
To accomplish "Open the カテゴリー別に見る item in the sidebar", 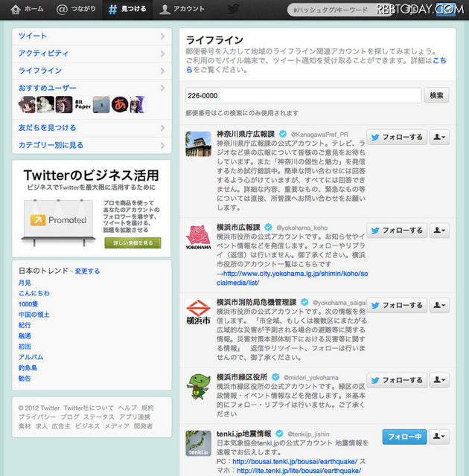I will (x=92, y=145).
